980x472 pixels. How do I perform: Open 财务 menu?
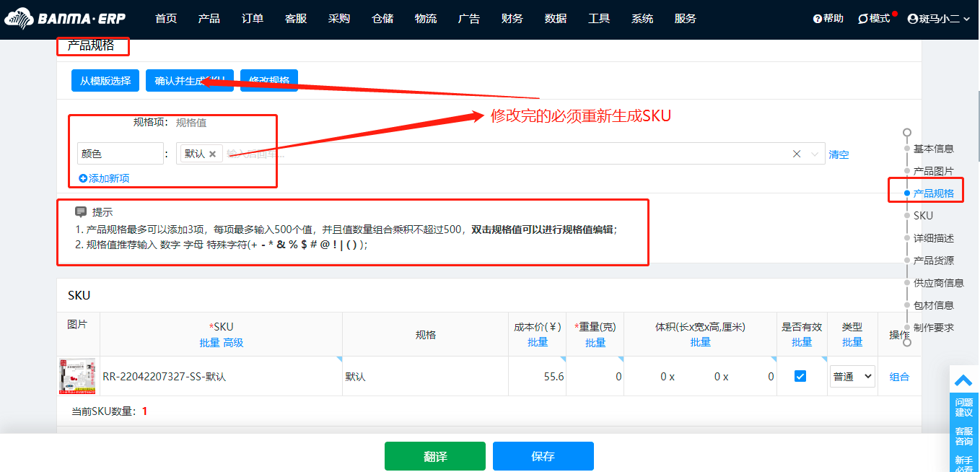coord(512,19)
